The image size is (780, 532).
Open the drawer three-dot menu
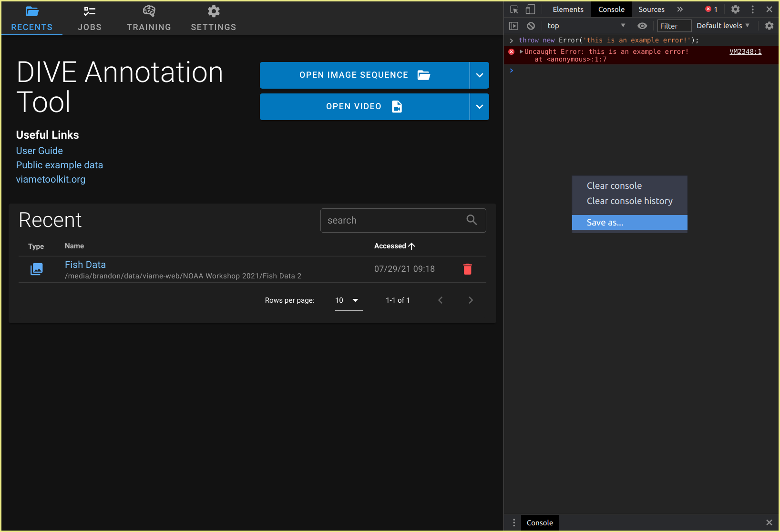click(514, 523)
